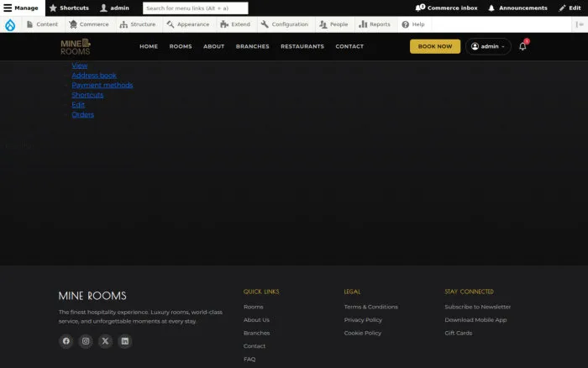Click Download Mobile App link
Viewport: 588px width, 368px height.
pyautogui.click(x=475, y=320)
